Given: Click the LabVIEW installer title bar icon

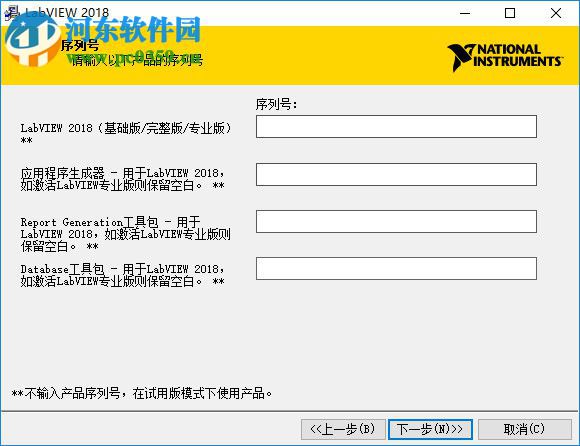Looking at the screenshot, I should (x=12, y=13).
